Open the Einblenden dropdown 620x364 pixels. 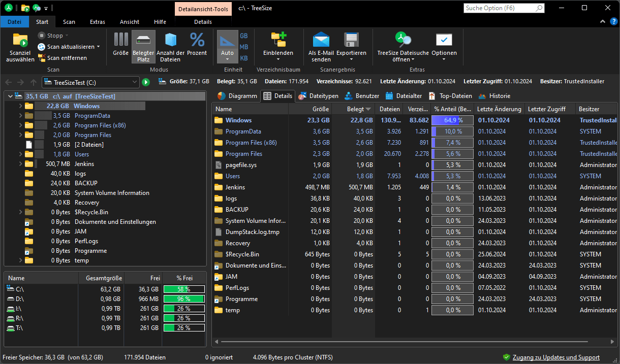click(278, 47)
